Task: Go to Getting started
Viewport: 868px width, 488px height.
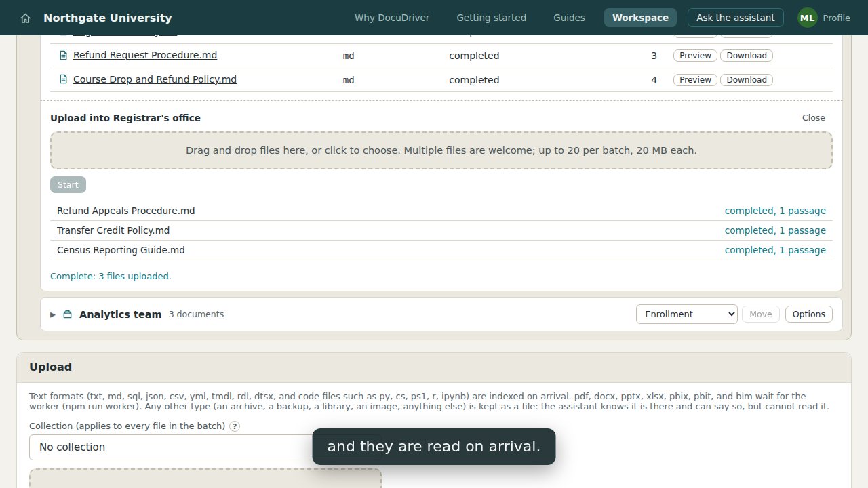Action: (x=491, y=18)
